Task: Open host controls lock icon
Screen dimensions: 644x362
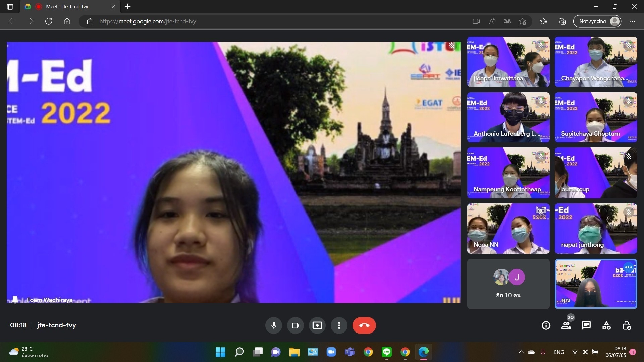Action: tap(627, 325)
